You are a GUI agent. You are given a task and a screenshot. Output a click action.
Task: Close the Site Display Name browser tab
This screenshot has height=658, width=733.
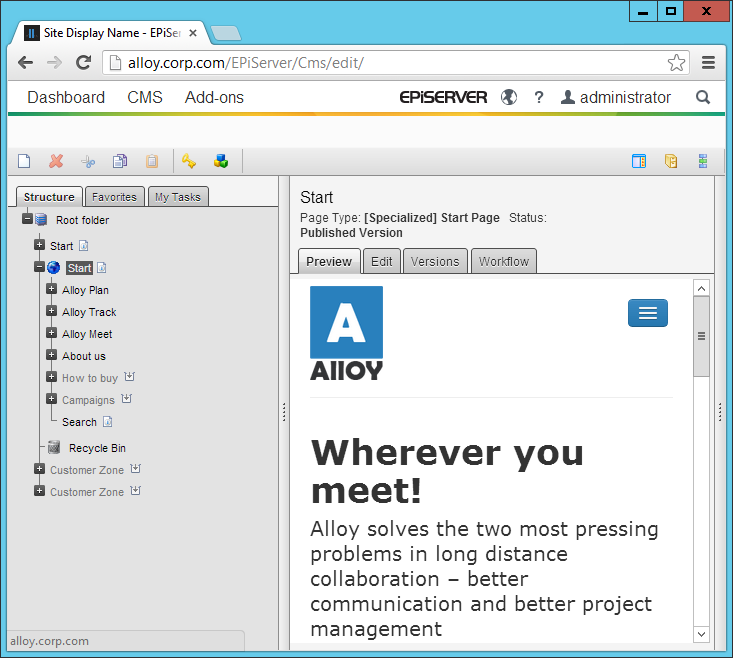pos(193,33)
